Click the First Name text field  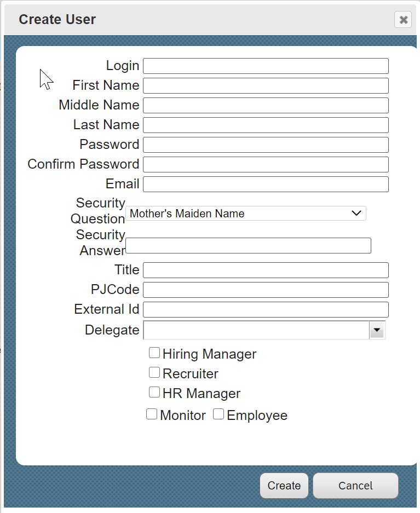266,86
